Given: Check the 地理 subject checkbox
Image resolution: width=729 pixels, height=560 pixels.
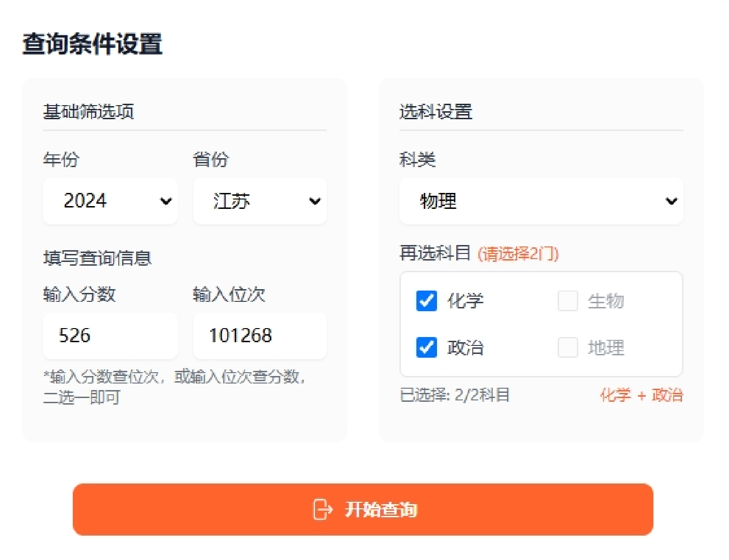Looking at the screenshot, I should [x=568, y=347].
